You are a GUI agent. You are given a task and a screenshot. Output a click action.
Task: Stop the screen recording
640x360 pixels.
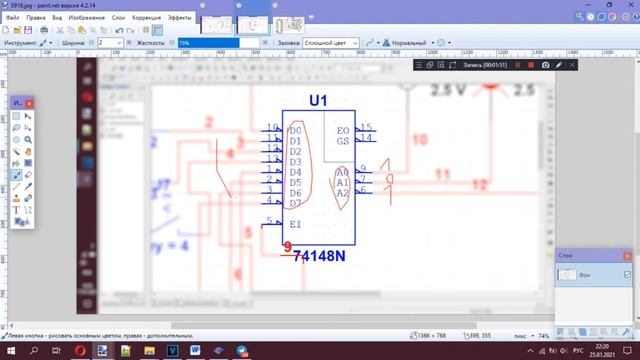(531, 65)
